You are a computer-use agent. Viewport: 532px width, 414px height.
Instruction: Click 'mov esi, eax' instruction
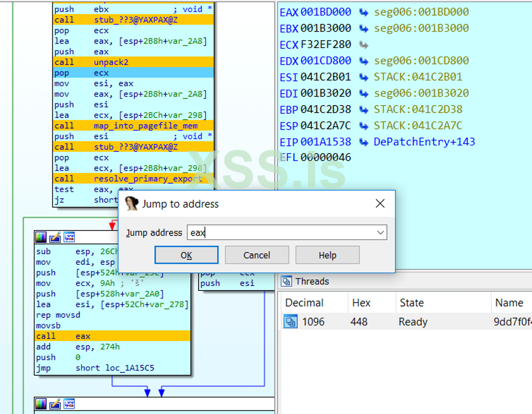(x=94, y=84)
